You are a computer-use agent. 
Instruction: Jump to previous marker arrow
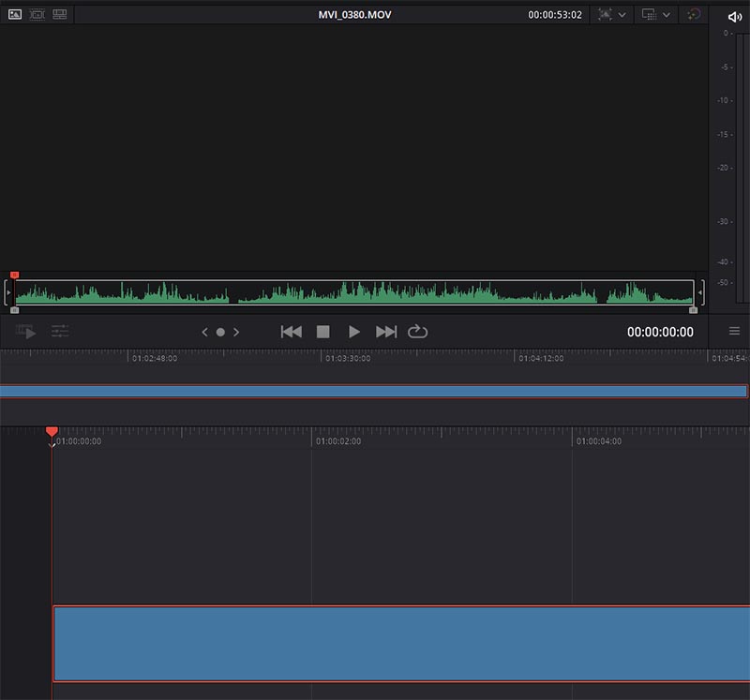(x=204, y=332)
